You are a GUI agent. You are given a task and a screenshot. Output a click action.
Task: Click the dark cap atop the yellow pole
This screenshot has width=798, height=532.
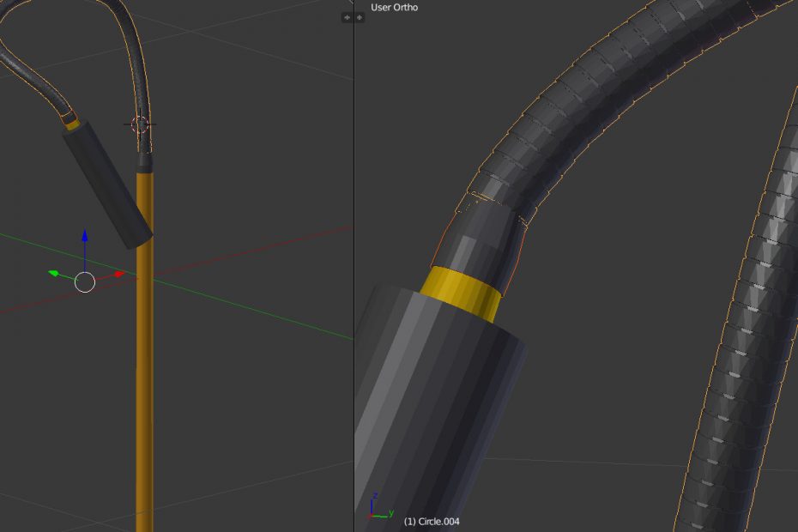click(144, 161)
